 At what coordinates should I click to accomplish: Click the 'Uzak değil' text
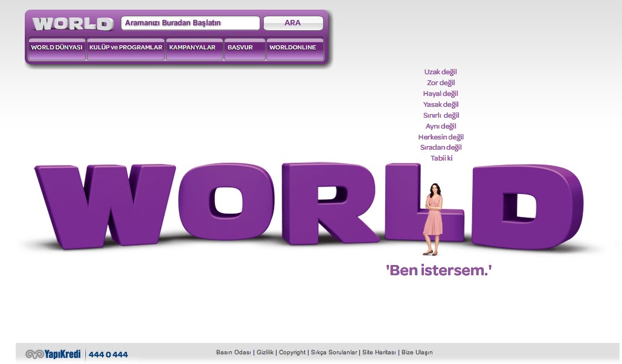tap(440, 72)
